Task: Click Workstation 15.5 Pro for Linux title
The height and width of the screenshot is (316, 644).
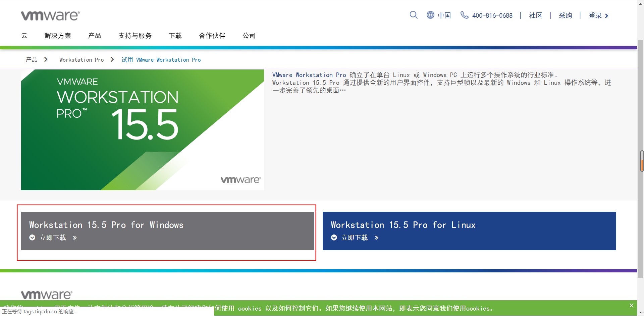Action: (x=403, y=225)
